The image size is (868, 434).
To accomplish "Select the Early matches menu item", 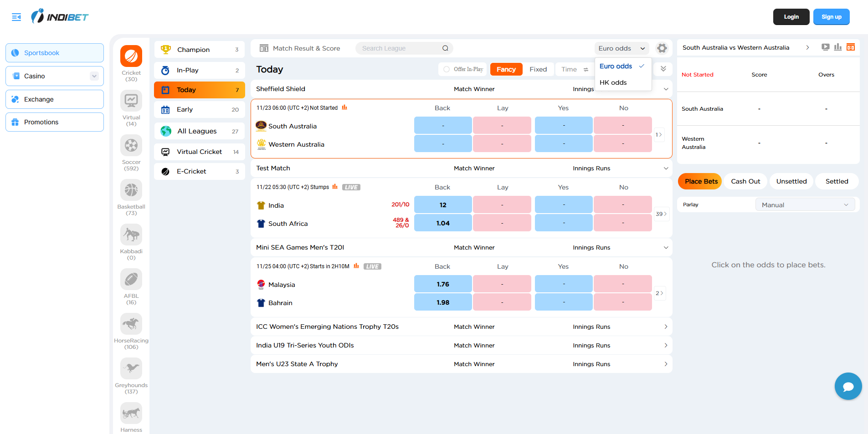I will click(x=200, y=109).
